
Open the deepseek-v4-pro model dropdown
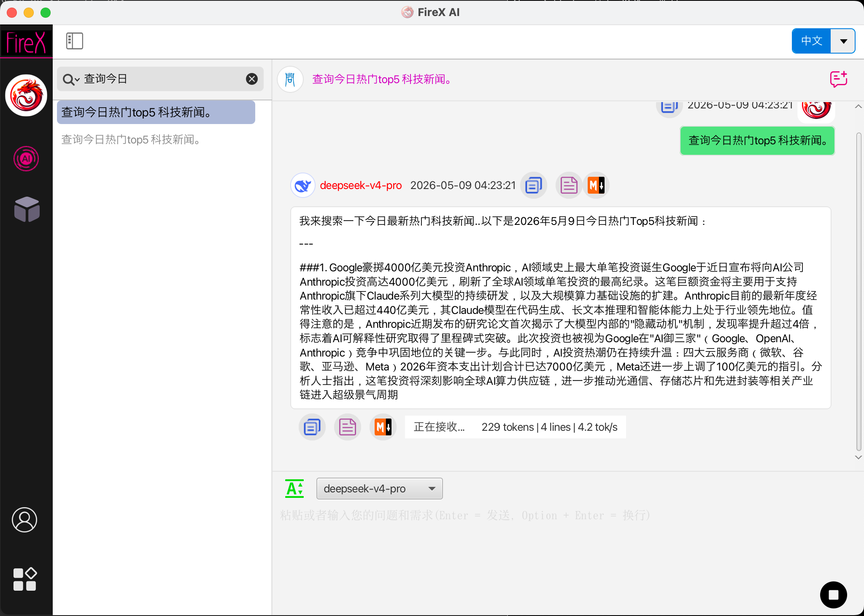tap(379, 489)
